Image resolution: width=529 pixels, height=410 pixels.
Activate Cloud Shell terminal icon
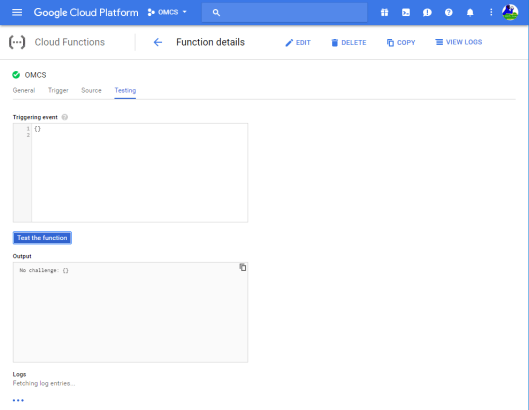pos(406,12)
